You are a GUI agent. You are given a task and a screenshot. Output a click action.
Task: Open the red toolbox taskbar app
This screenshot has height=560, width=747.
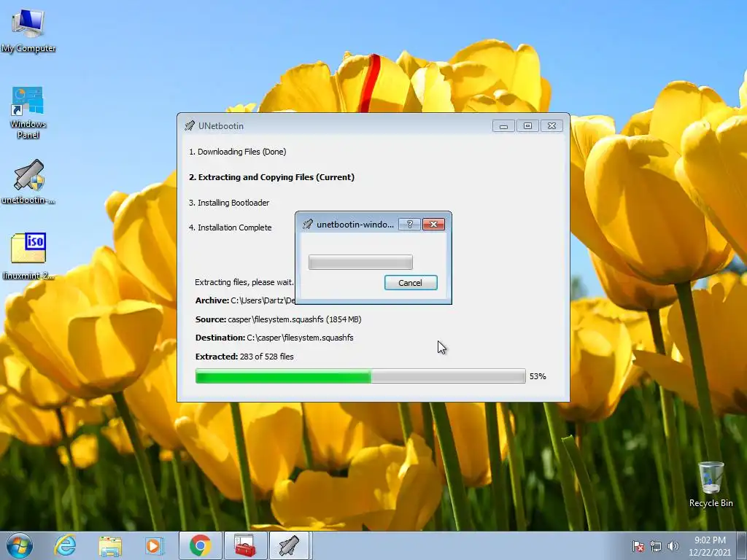(245, 545)
